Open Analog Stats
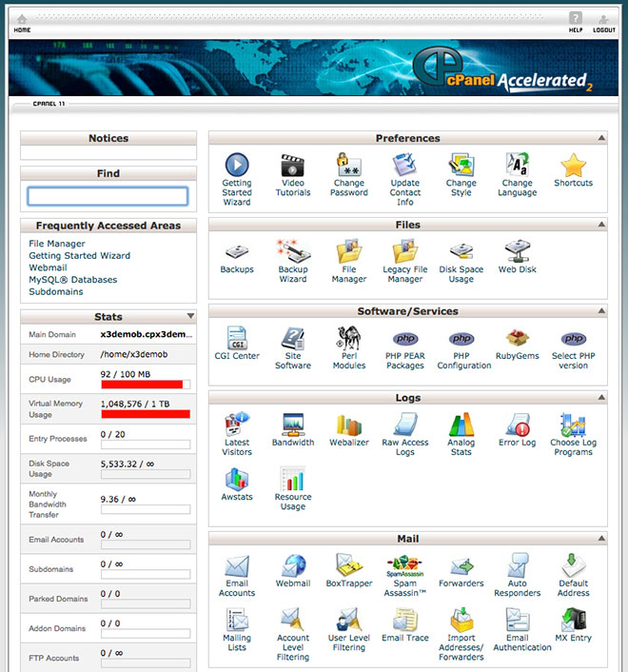Screen dimensions: 628x672 [x=461, y=425]
